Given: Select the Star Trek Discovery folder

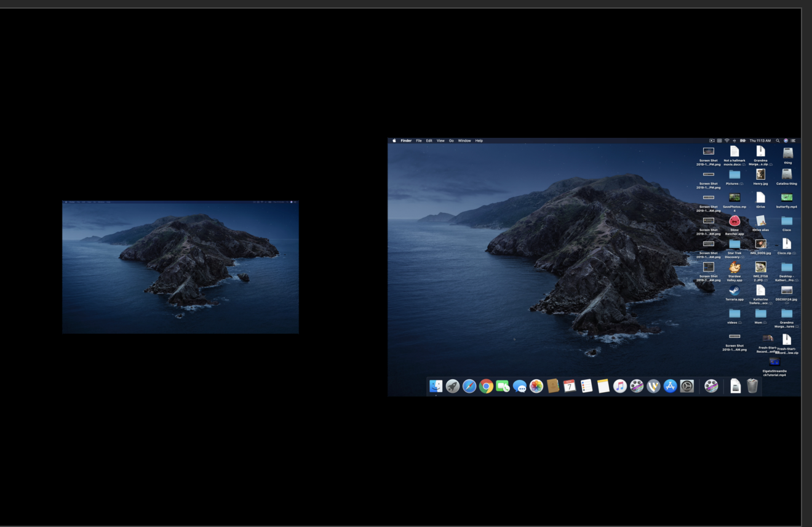Looking at the screenshot, I should coord(734,244).
